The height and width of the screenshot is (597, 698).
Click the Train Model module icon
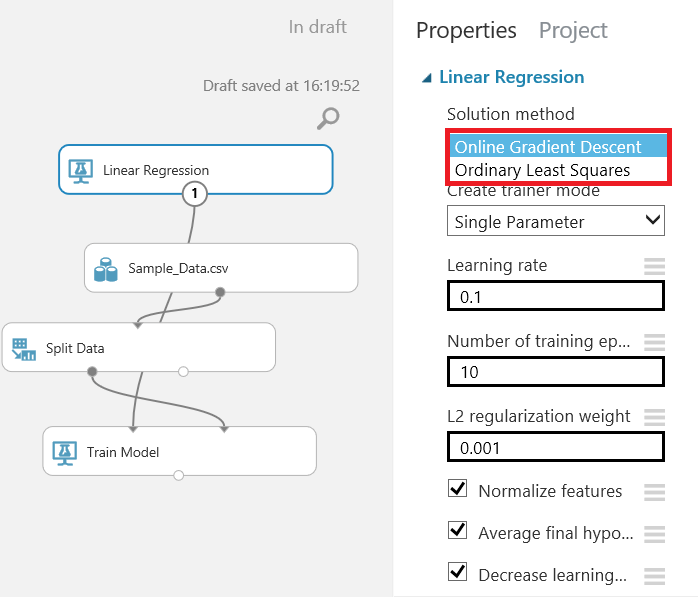[x=65, y=453]
